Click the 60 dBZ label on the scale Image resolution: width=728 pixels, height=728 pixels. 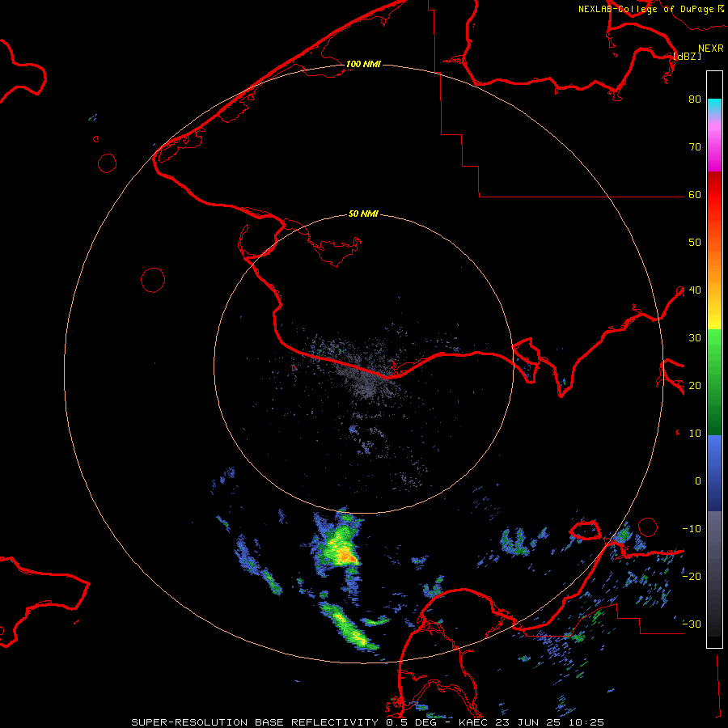[x=695, y=195]
